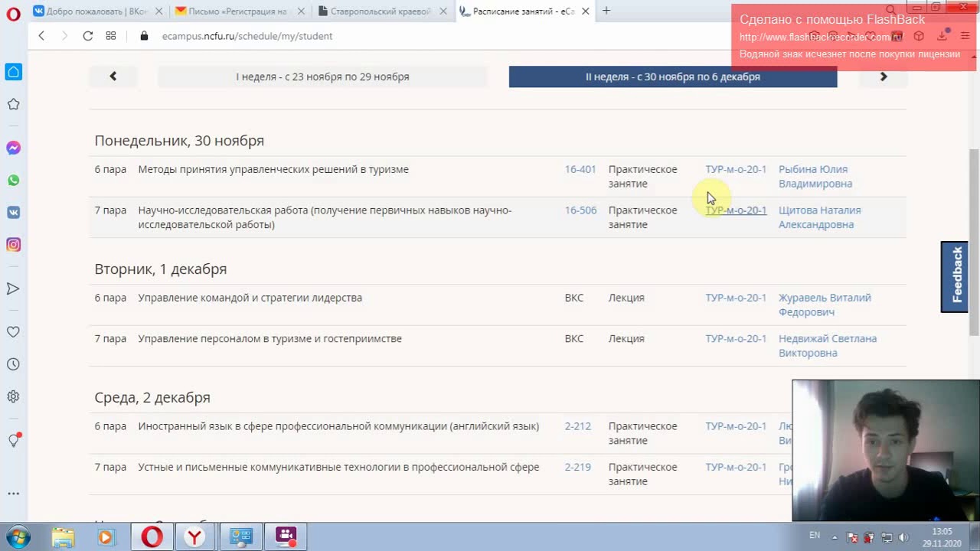This screenshot has height=551, width=980.
Task: Open the Flow (send arrow) sidebar icon
Action: click(x=14, y=289)
